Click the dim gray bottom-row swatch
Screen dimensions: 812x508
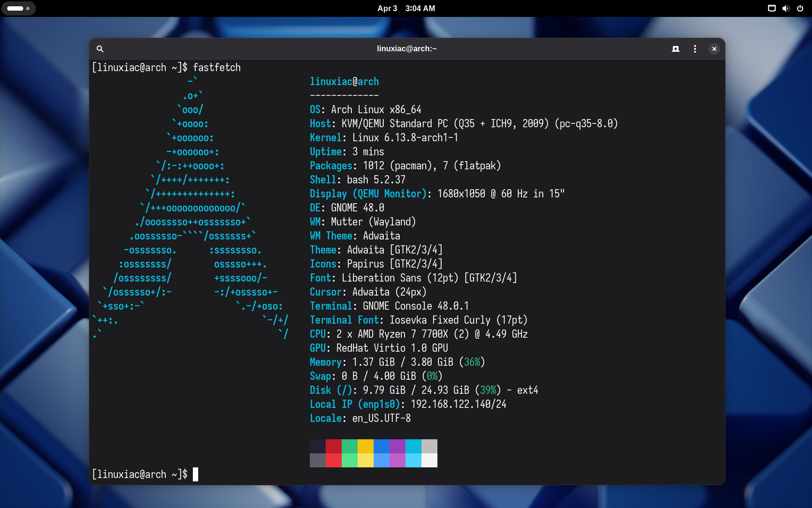tap(318, 460)
